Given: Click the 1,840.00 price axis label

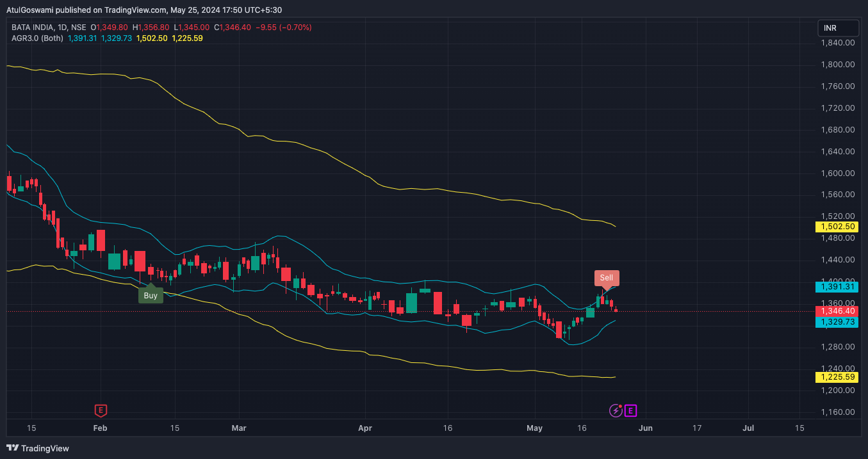Looking at the screenshot, I should (838, 43).
